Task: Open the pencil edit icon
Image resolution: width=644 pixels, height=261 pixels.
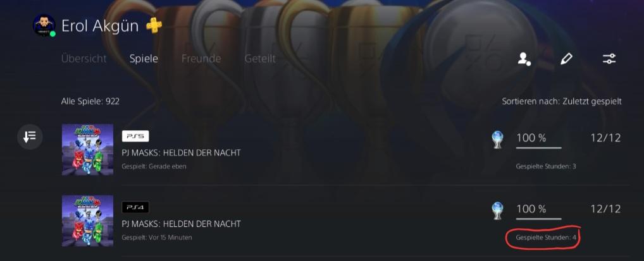Action: (566, 59)
